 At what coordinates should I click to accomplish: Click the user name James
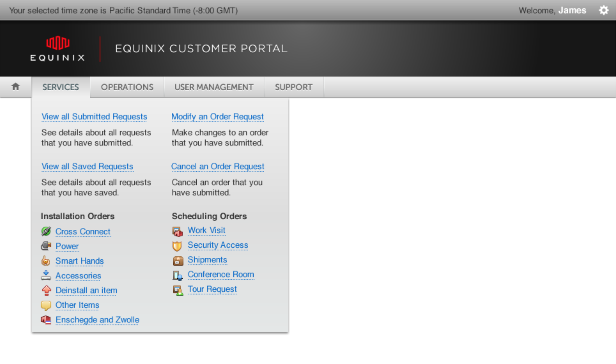pyautogui.click(x=572, y=10)
